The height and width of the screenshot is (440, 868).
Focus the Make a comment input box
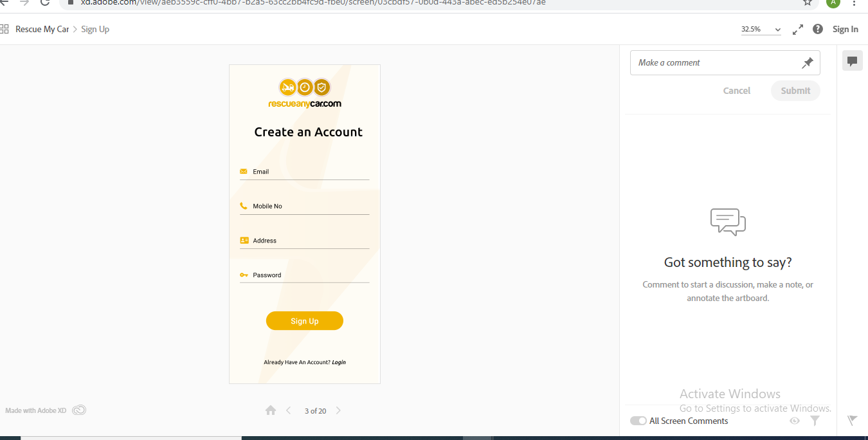pos(725,62)
